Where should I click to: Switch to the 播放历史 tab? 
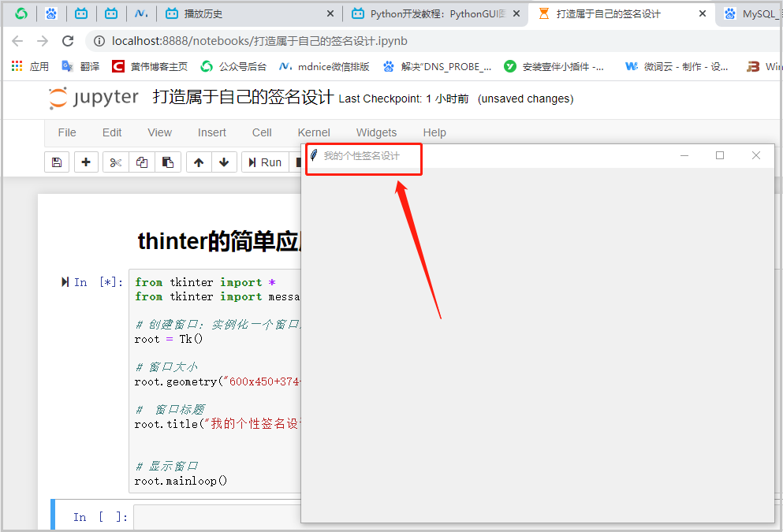203,13
